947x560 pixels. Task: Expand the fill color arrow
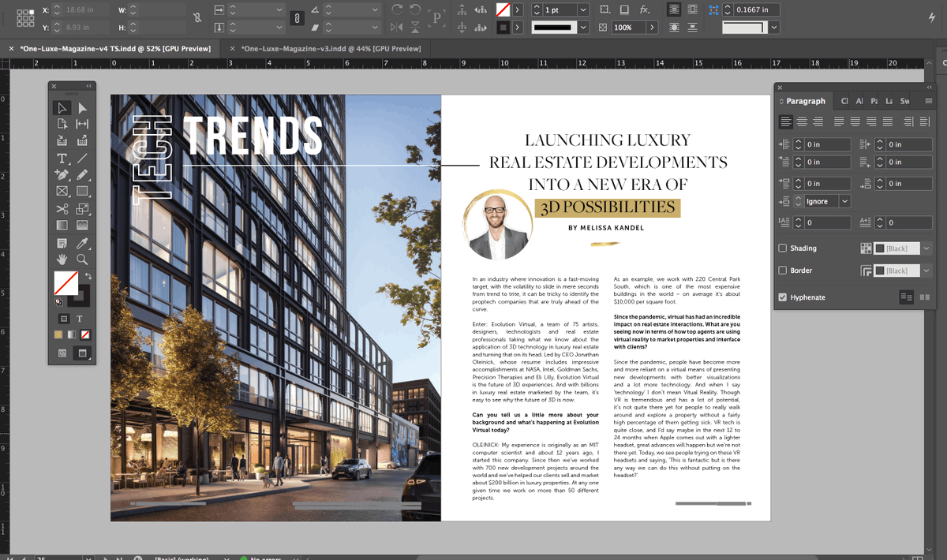click(517, 9)
